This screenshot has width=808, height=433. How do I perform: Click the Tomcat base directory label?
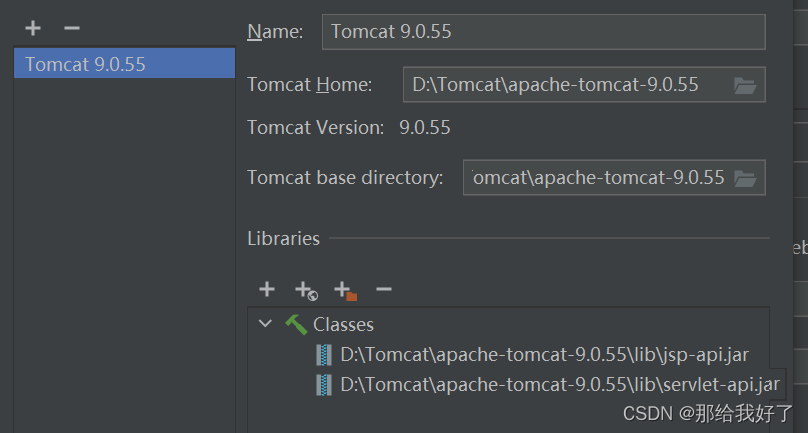click(345, 178)
